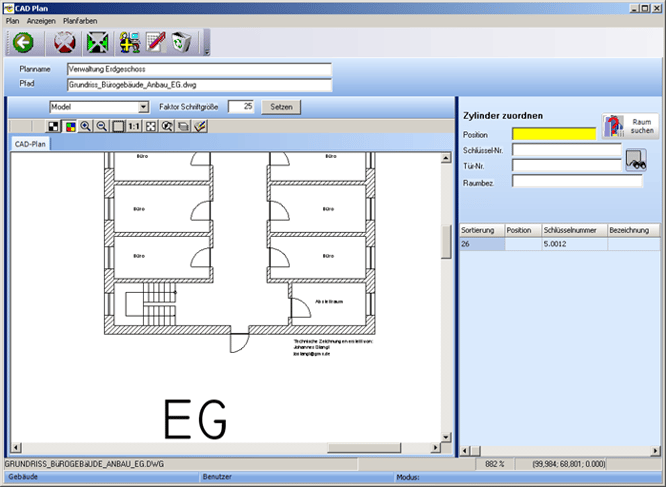Click the notepad with pencil icon
This screenshot has width=666, height=487.
coord(155,42)
